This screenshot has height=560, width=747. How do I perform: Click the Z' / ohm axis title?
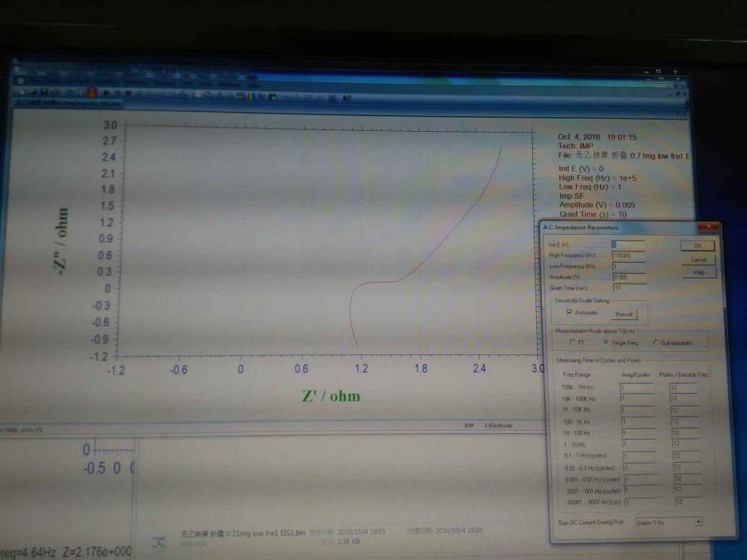(331, 397)
